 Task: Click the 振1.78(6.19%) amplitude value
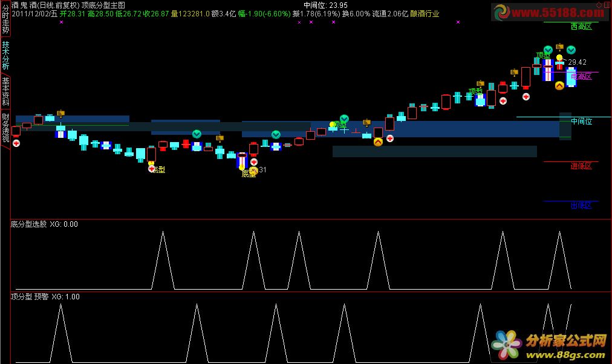pos(316,14)
